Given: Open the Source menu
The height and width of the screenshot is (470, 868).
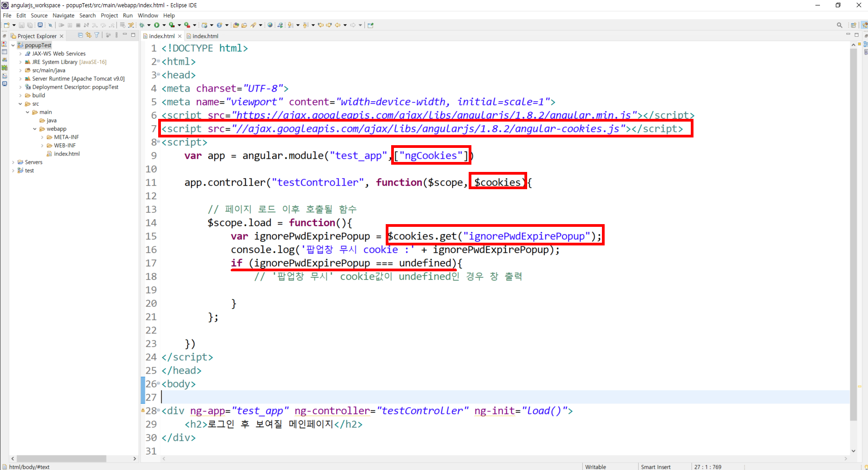Looking at the screenshot, I should click(39, 15).
